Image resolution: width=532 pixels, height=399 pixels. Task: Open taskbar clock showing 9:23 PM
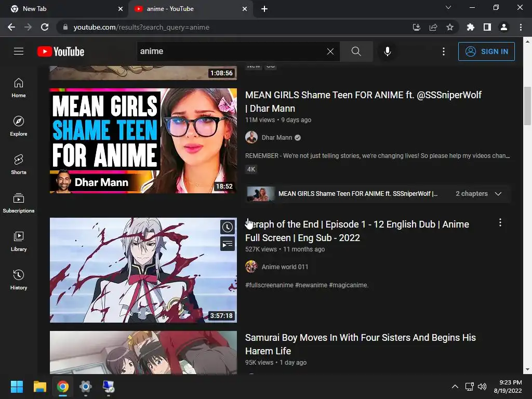tap(508, 387)
